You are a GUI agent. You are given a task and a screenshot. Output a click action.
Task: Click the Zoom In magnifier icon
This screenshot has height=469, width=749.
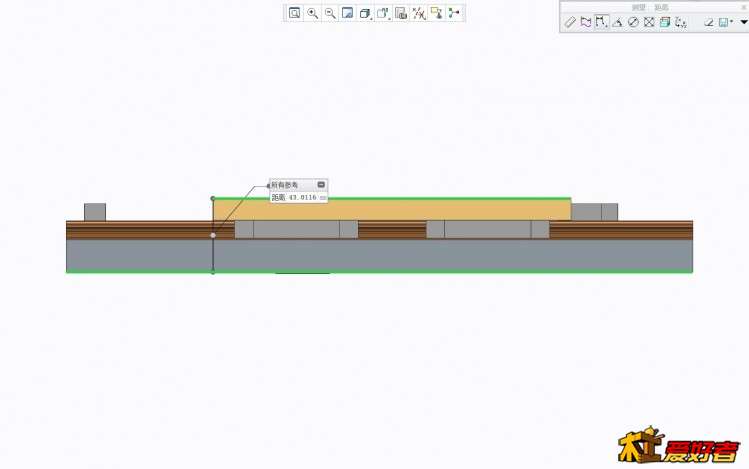click(x=312, y=13)
